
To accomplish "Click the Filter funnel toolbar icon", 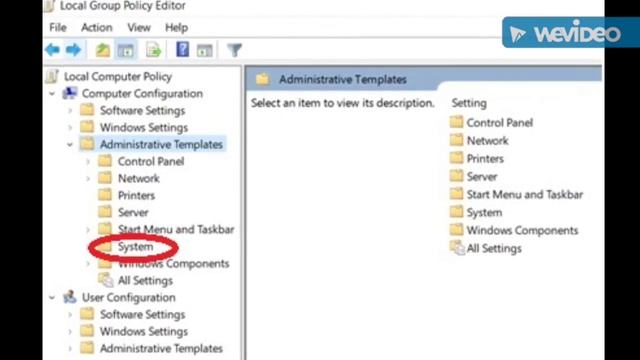I will [235, 51].
